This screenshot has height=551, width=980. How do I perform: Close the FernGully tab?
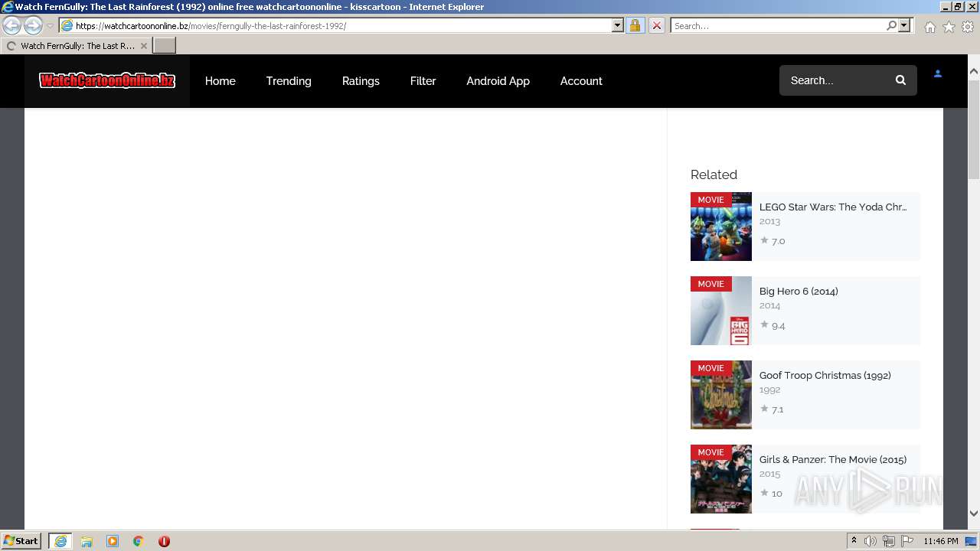tap(143, 46)
